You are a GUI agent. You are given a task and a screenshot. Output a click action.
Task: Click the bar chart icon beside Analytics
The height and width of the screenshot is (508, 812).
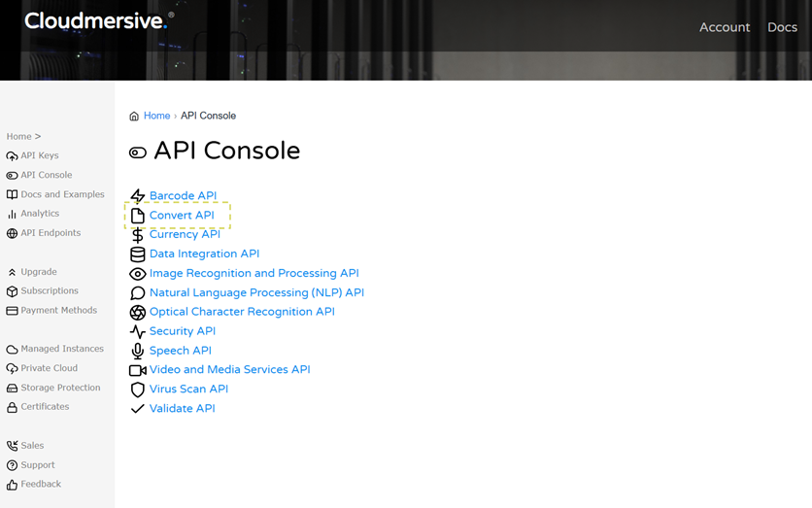pyautogui.click(x=12, y=214)
